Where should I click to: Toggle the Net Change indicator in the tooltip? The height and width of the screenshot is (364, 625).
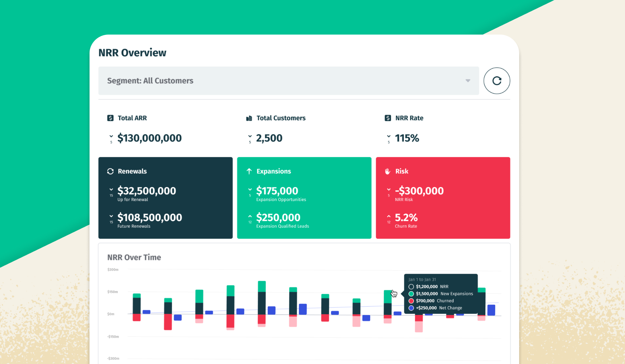point(411,308)
